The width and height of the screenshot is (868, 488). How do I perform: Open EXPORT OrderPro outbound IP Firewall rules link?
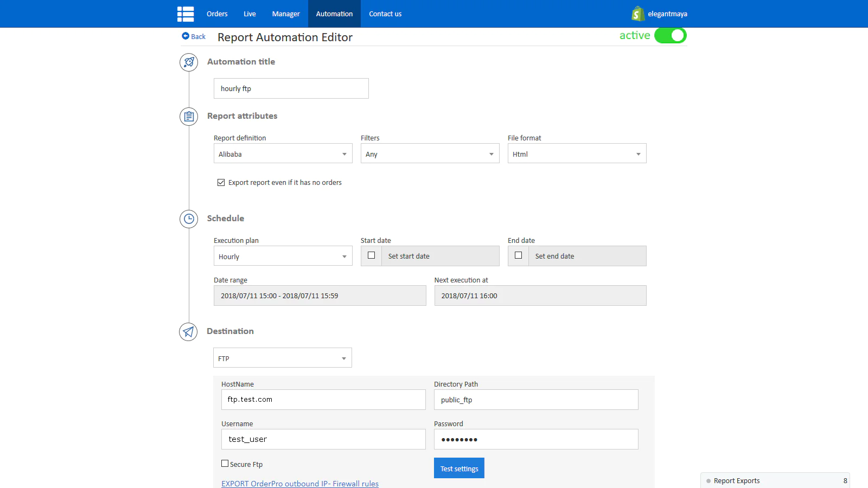(300, 484)
